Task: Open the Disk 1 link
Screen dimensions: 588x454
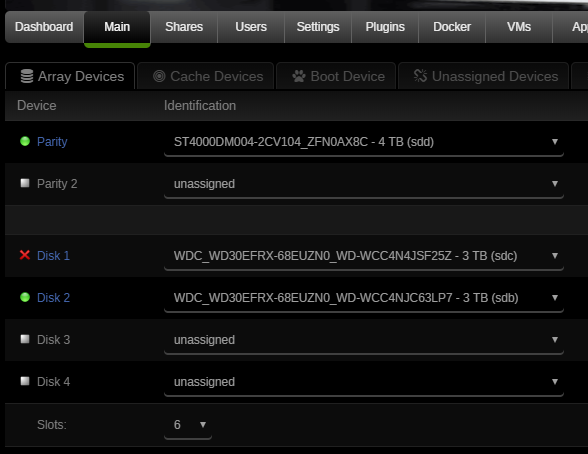Action: coord(53,256)
